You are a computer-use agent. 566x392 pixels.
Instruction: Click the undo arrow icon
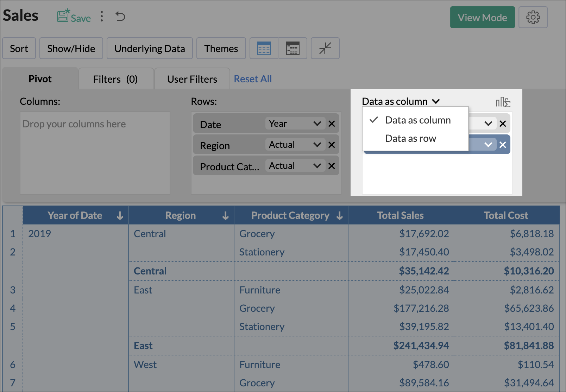coord(120,17)
